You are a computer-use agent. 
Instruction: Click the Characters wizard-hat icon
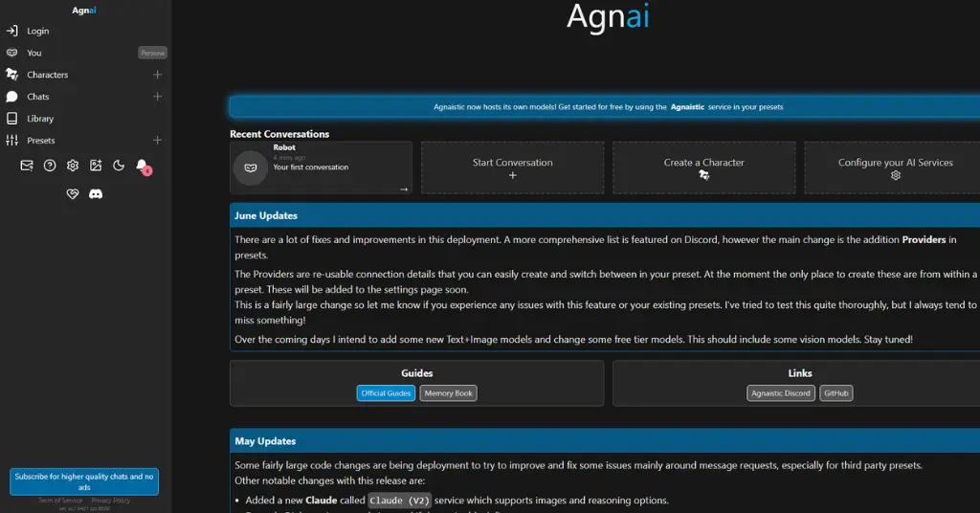pos(11,75)
